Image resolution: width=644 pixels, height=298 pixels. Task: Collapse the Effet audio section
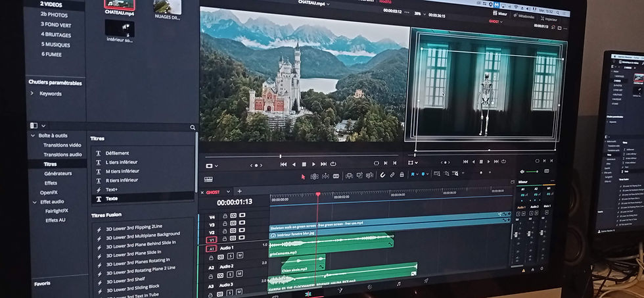[x=34, y=202]
